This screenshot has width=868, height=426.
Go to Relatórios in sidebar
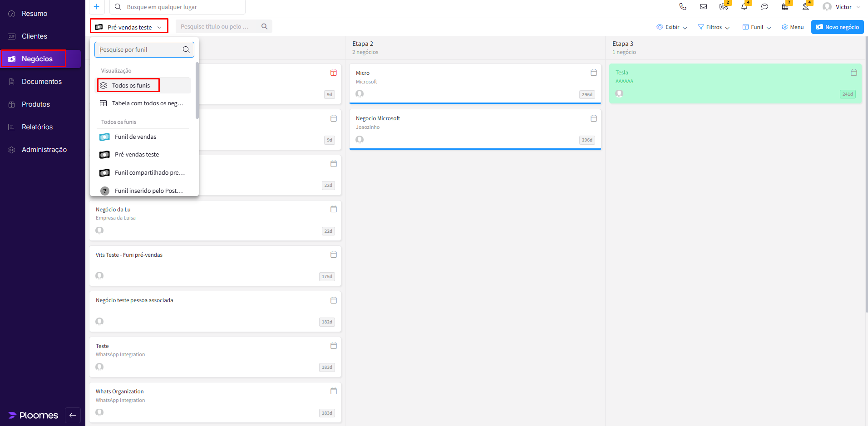[x=37, y=127]
